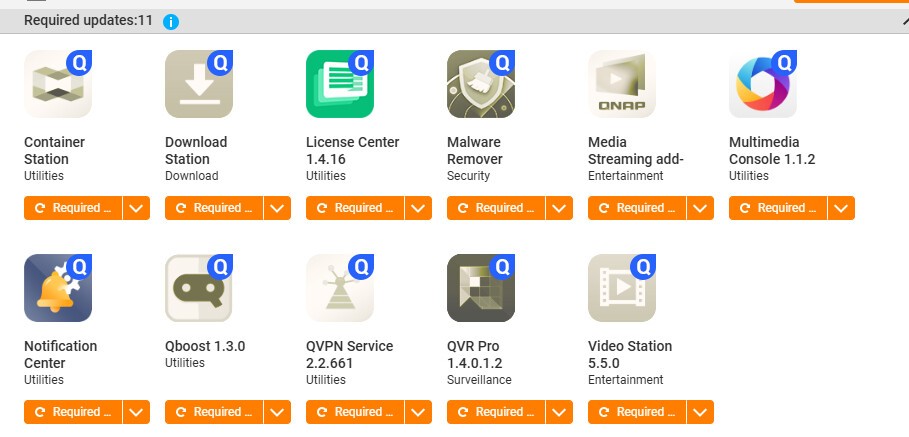Click the Malware Remover app name
Screen dimensions: 909x437
(475, 151)
